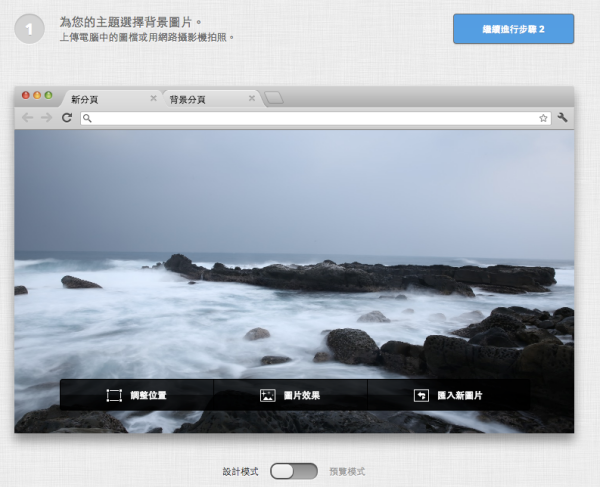This screenshot has width=600, height=487.
Task: Focus the mock browser address bar
Action: 316,118
